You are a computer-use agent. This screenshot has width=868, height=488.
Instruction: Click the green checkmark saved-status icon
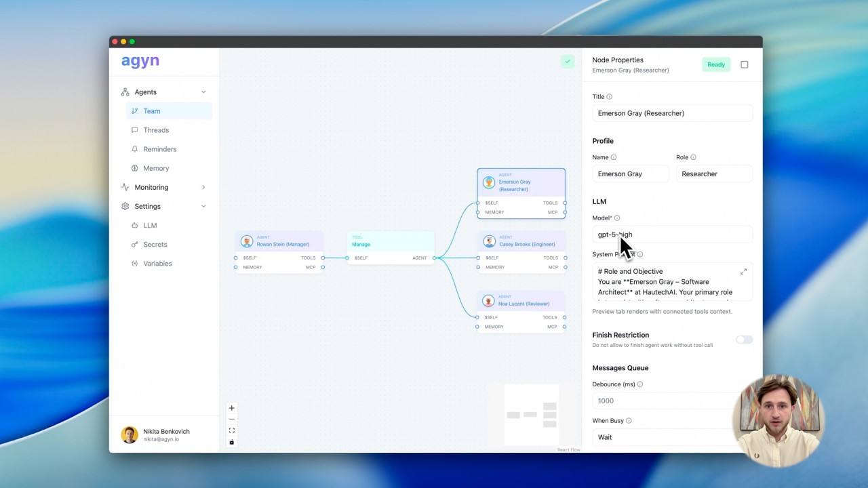568,62
